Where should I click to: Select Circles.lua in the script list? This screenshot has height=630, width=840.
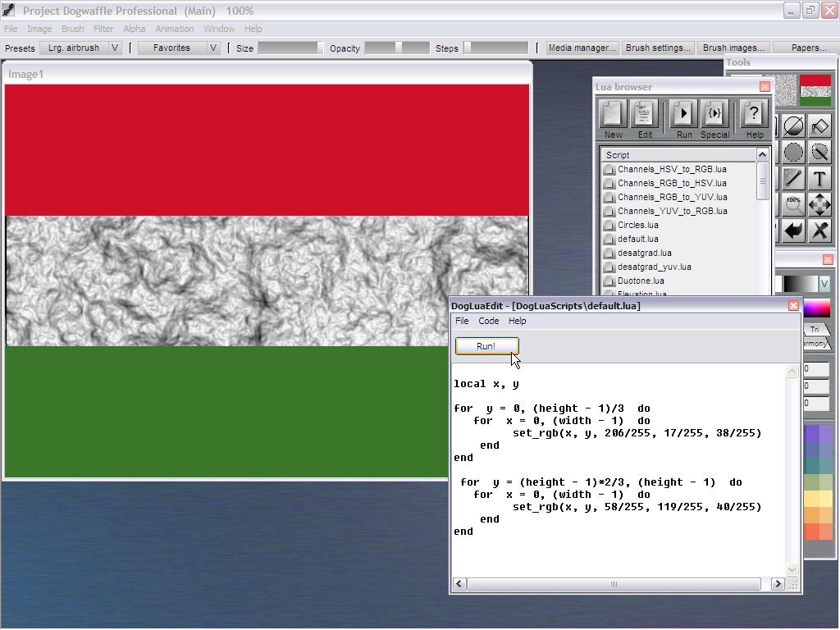coord(637,225)
